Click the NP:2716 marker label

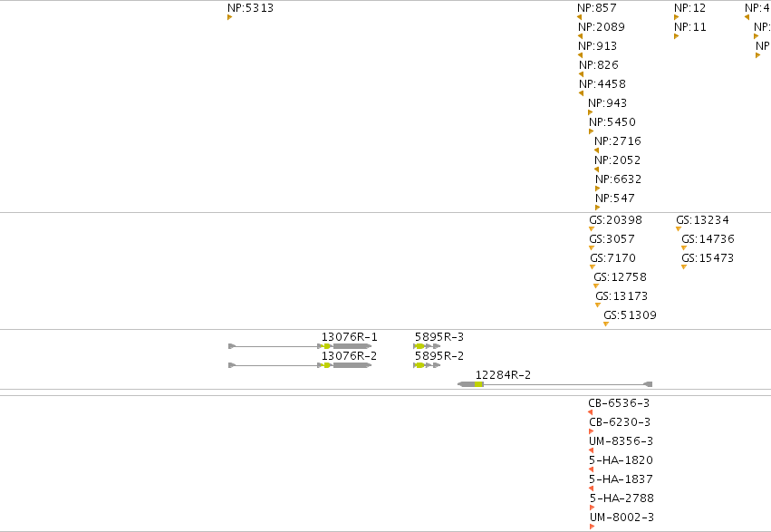pos(618,141)
